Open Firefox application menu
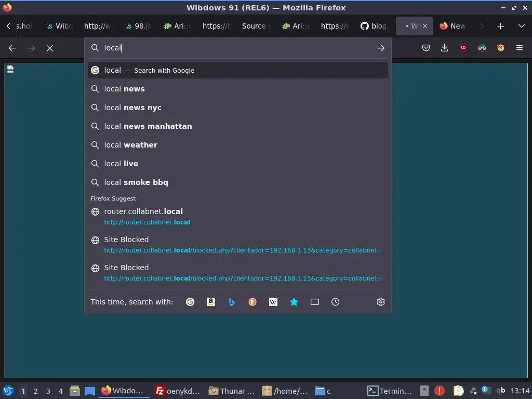 pos(520,48)
